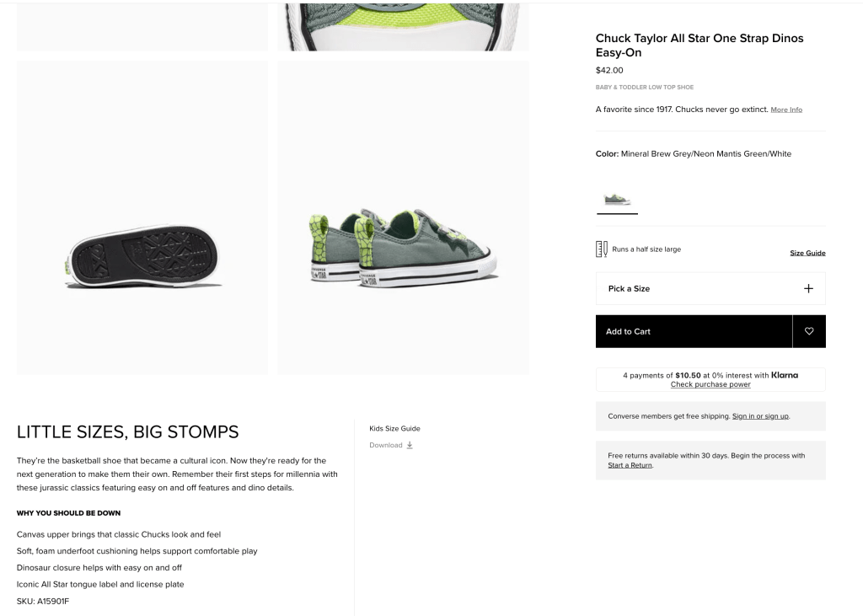Click the plus icon in Pick a Size
Viewport: 863px width, 616px height.
coord(808,288)
